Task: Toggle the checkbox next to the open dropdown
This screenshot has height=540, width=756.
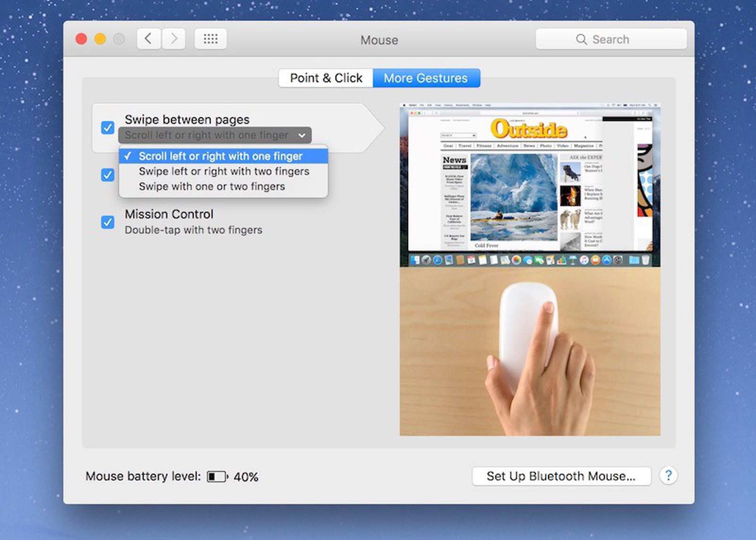Action: pos(107,175)
